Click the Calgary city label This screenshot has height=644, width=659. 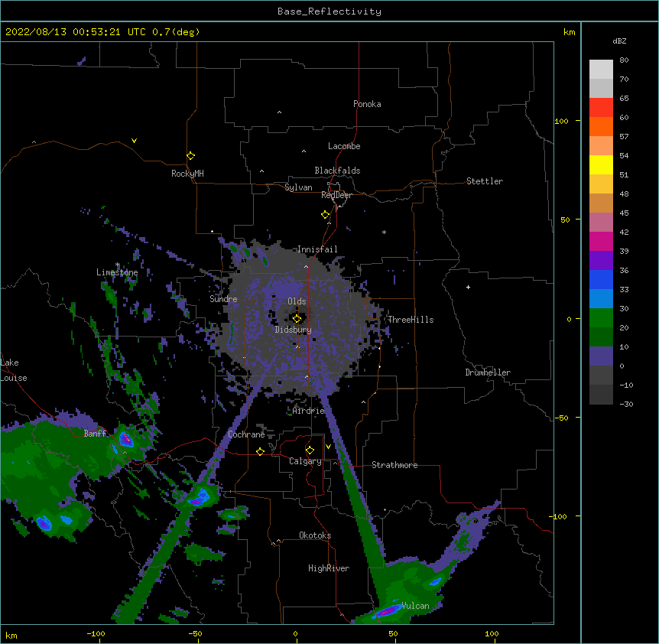[x=305, y=461]
